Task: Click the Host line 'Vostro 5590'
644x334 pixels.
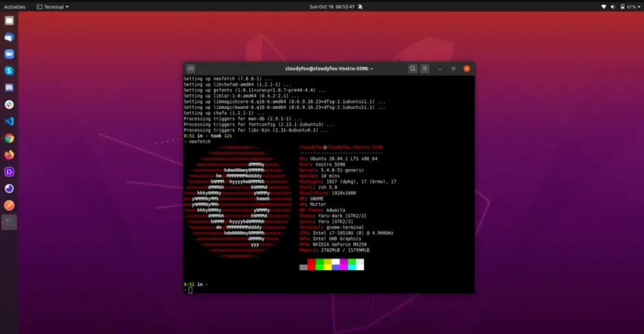Action: 323,165
